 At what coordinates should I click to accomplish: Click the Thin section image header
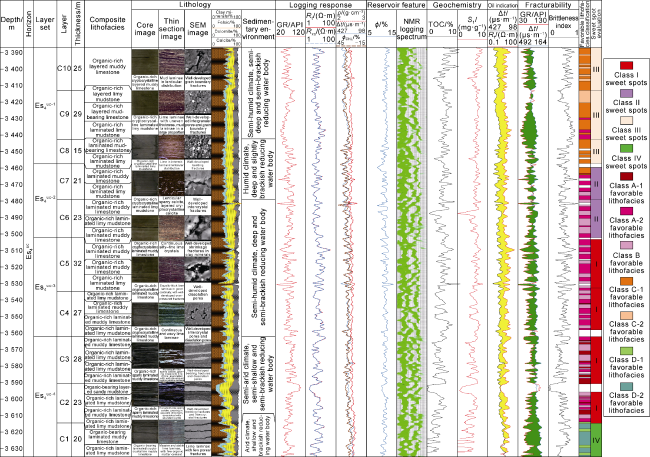tap(171, 29)
